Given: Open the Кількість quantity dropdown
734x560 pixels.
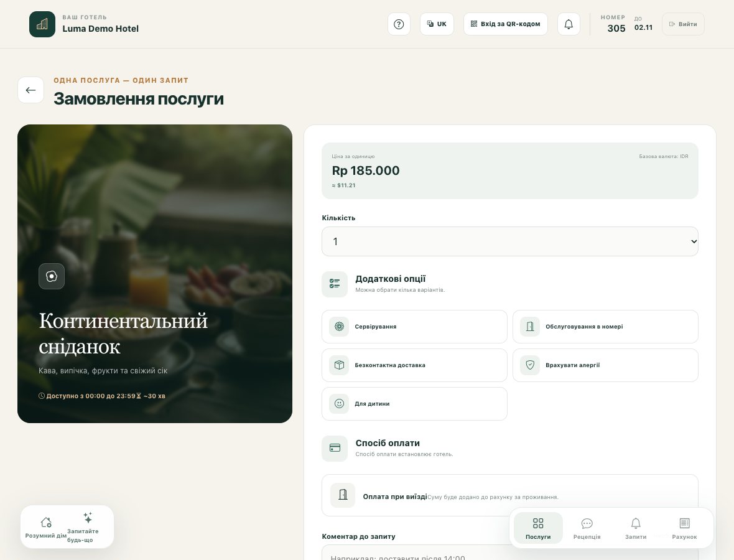Looking at the screenshot, I should click(510, 241).
